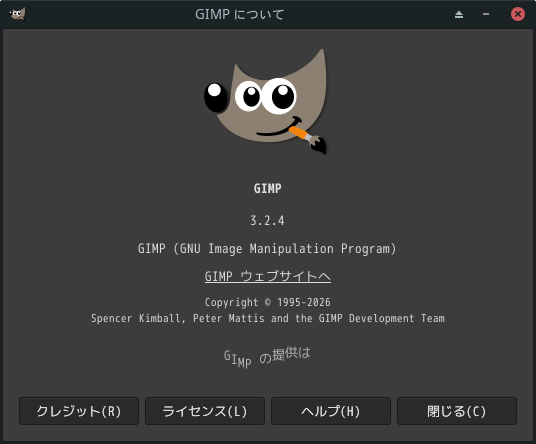
Task: Minimize the About GIMP dialog
Action: point(486,14)
